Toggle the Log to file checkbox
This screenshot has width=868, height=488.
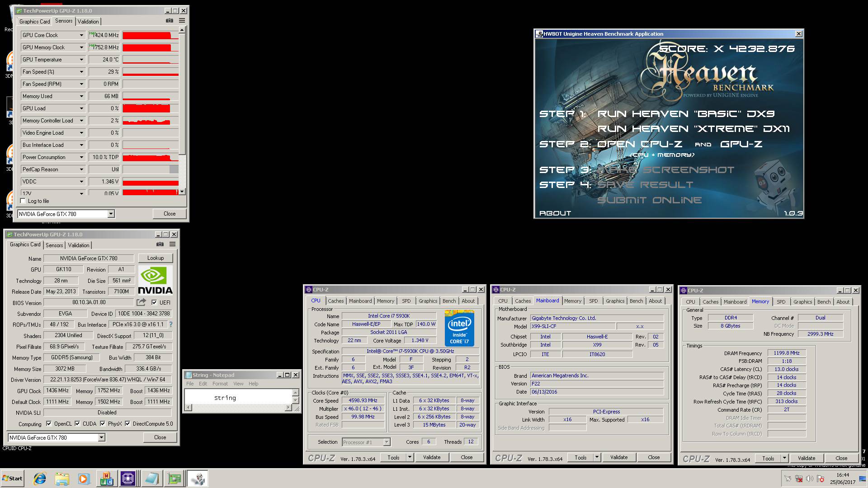coord(23,201)
